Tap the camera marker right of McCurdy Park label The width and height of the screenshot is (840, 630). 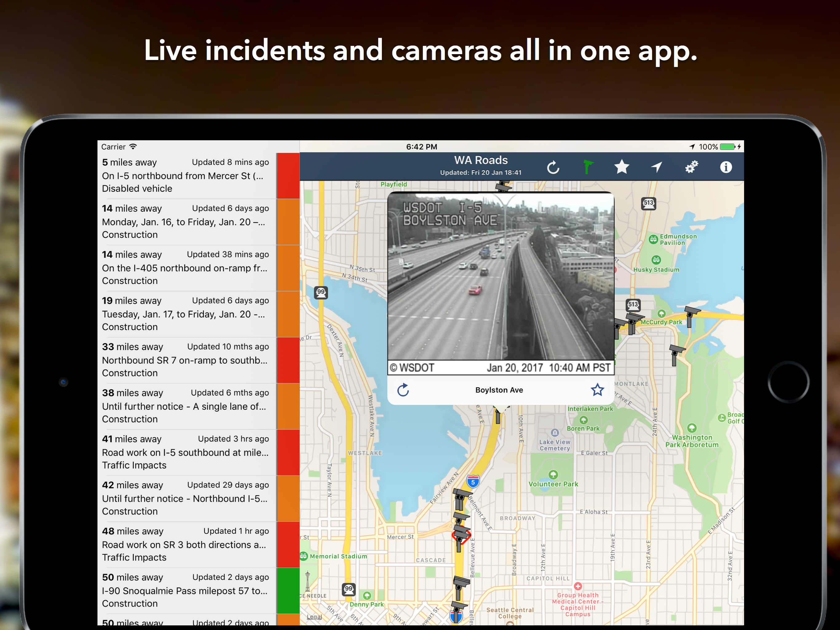pyautogui.click(x=691, y=316)
